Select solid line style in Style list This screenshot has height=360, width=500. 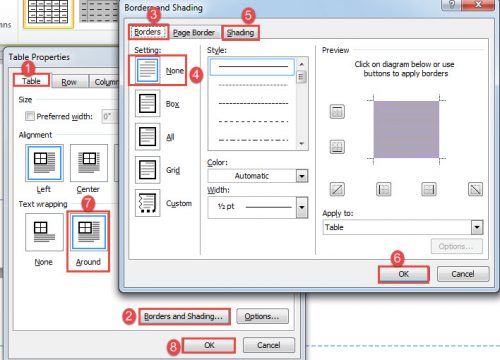tap(253, 67)
